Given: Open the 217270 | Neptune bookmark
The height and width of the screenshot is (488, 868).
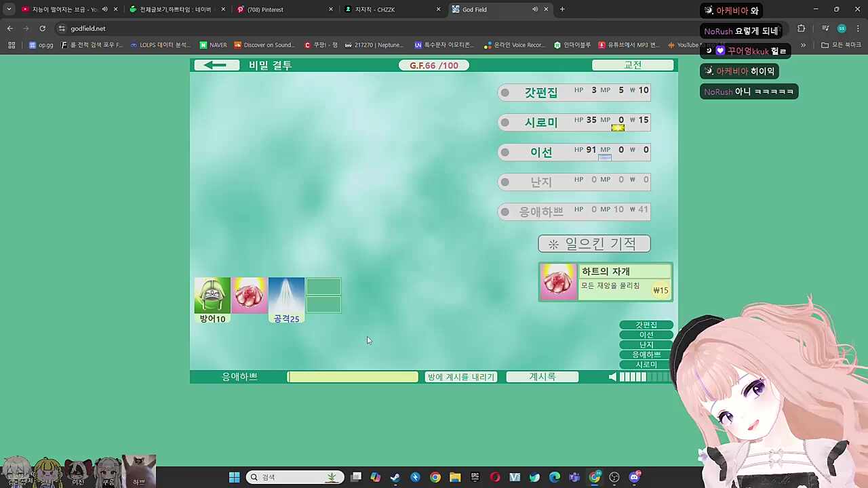Looking at the screenshot, I should [x=374, y=45].
